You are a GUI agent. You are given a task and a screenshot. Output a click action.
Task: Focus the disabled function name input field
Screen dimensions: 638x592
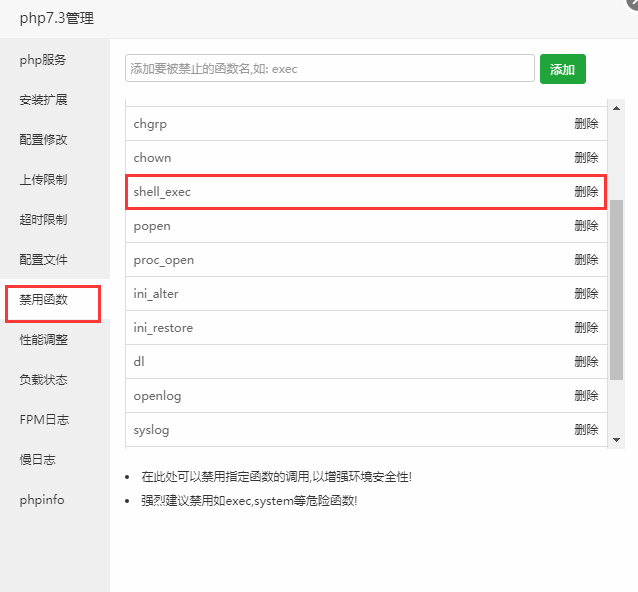tap(330, 69)
